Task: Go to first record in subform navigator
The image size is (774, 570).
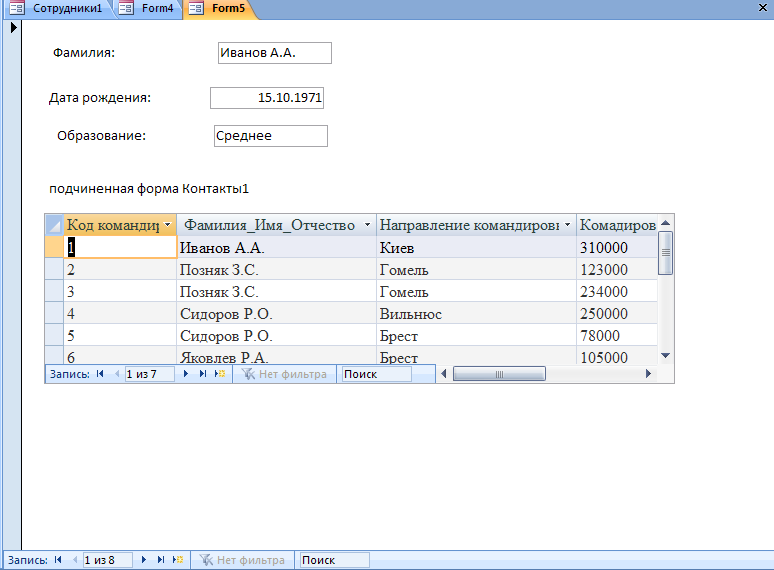Action: pyautogui.click(x=100, y=374)
